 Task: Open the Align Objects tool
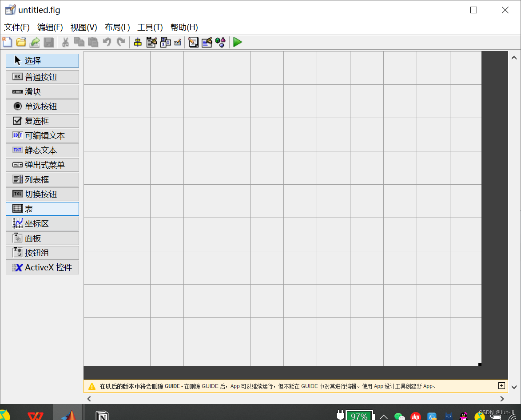(138, 42)
